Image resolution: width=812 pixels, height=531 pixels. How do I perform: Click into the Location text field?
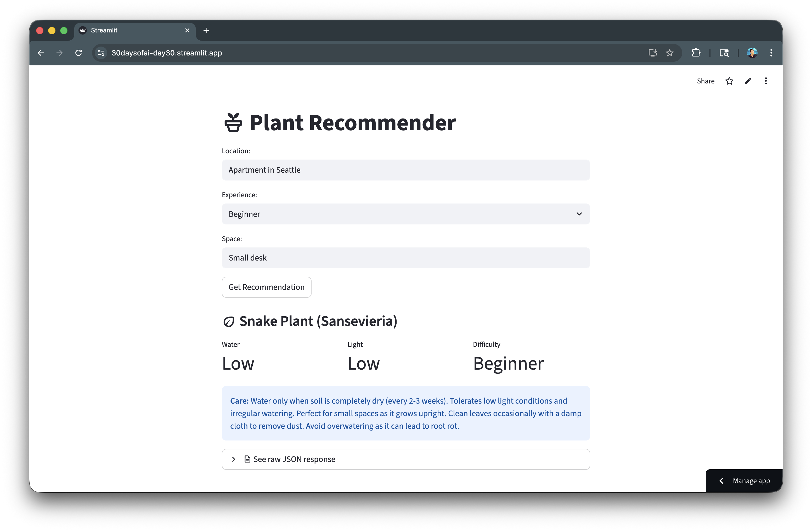405,170
